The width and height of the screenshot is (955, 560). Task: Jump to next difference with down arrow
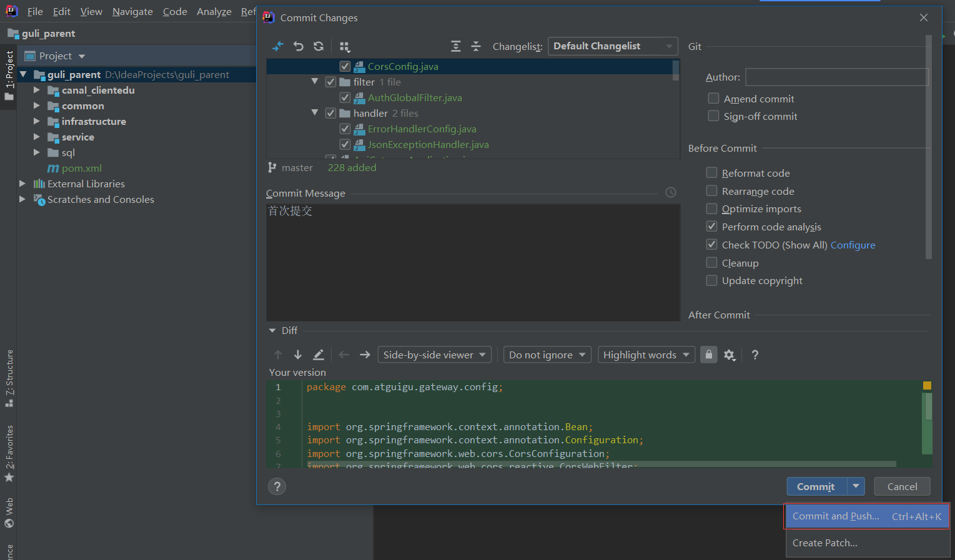[x=298, y=355]
